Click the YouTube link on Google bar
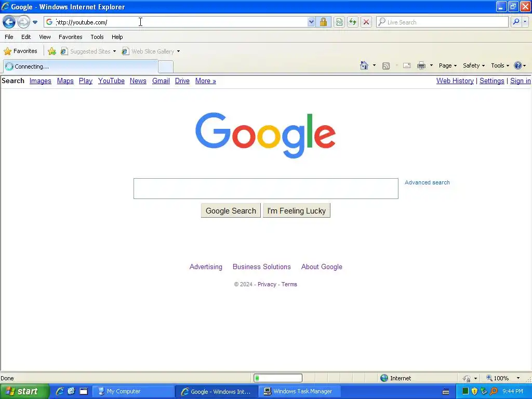 click(111, 81)
